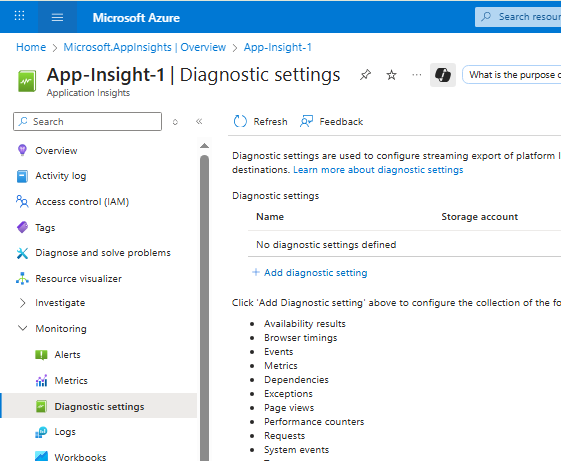Open Tags menu item

pyautogui.click(x=45, y=228)
